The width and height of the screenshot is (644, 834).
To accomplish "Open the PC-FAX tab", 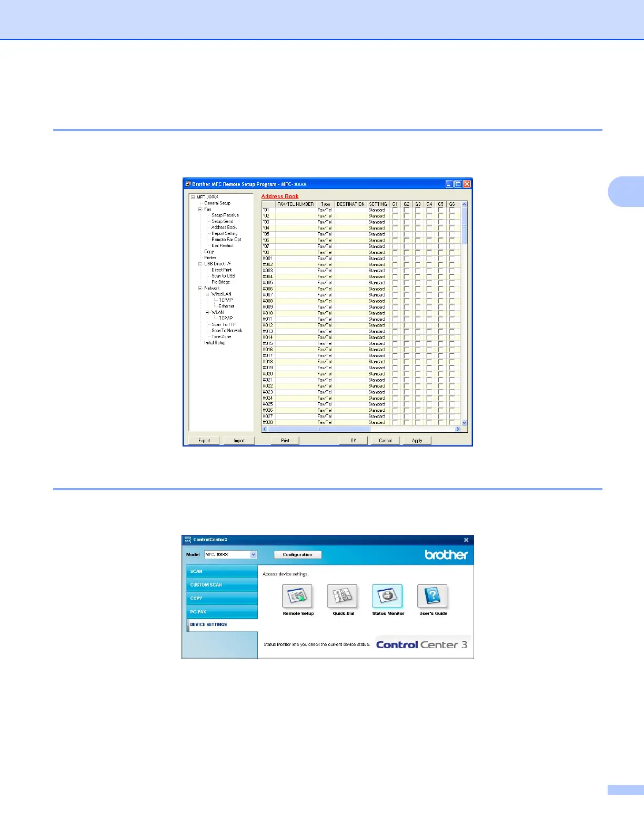I will (222, 612).
